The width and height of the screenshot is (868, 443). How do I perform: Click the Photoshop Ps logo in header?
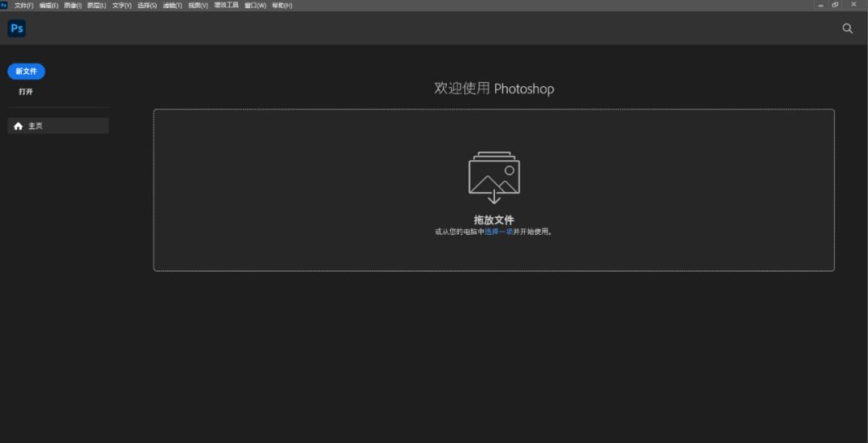point(16,29)
